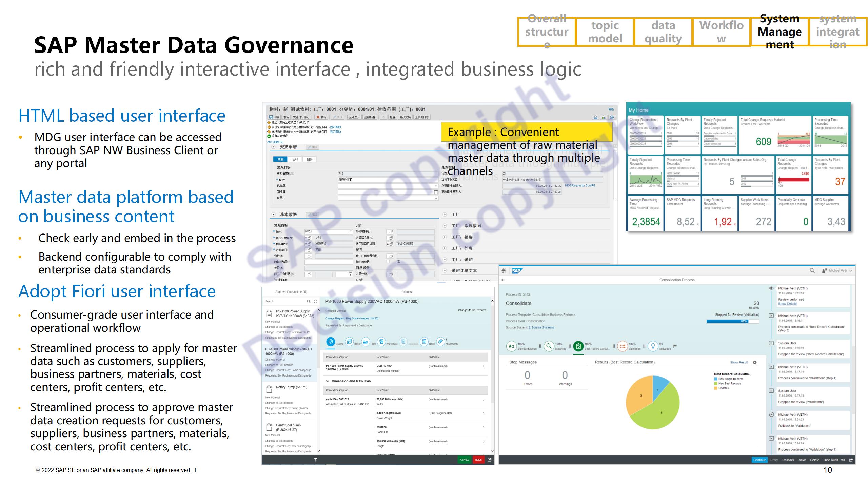Open the data quality tab

[x=663, y=32]
